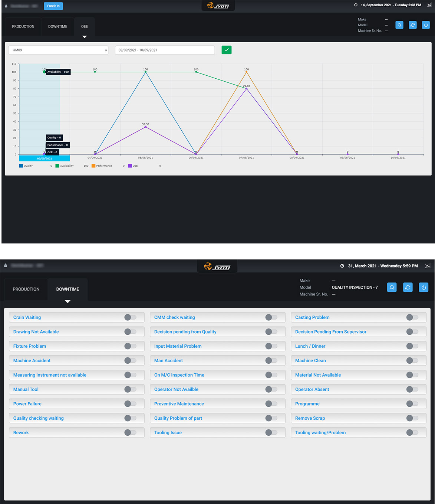Click the orange Performance legend swatch
435x504 pixels.
(x=93, y=166)
